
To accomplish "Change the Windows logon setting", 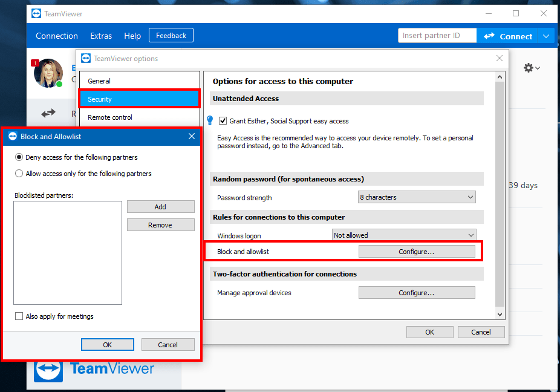I will [x=403, y=235].
